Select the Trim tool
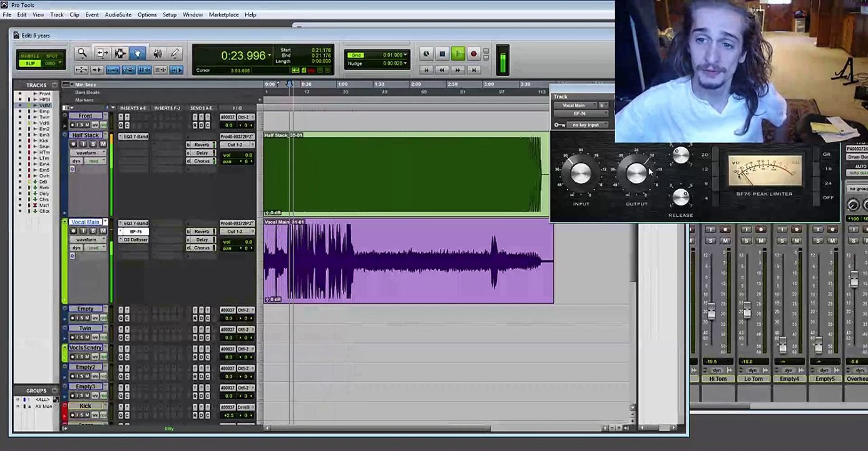 (x=103, y=54)
